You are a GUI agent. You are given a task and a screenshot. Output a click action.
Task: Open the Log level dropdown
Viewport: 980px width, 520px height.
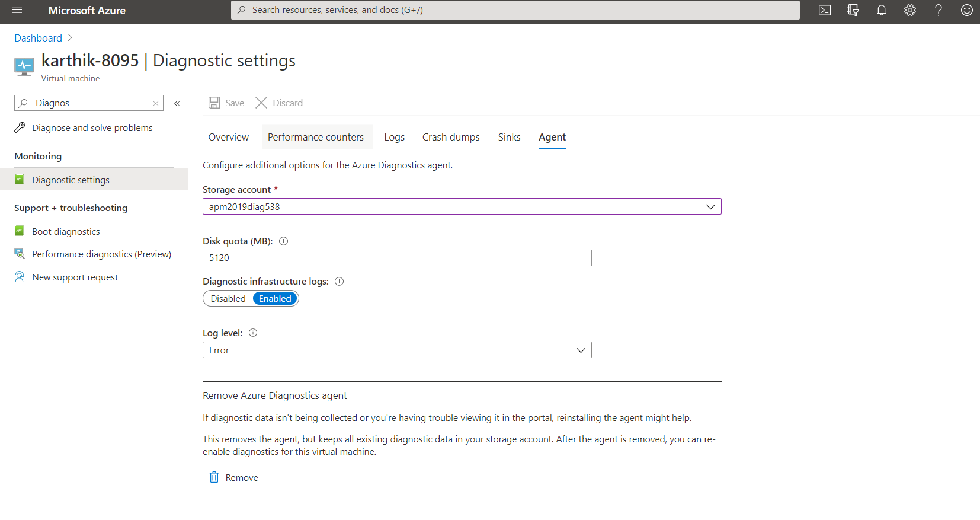coord(580,350)
